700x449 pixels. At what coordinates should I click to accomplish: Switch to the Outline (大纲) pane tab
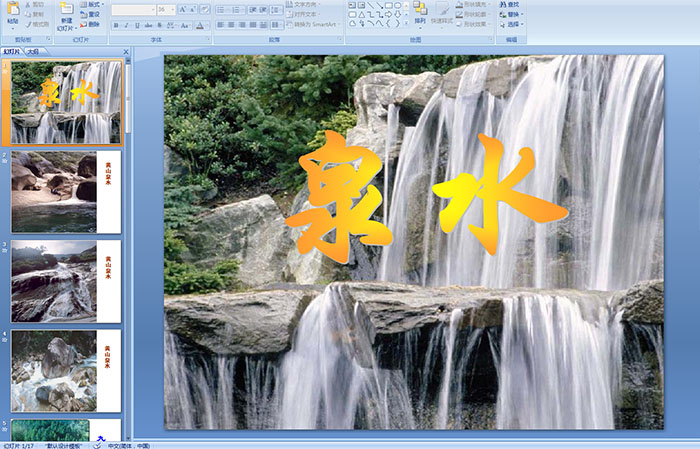pyautogui.click(x=33, y=52)
